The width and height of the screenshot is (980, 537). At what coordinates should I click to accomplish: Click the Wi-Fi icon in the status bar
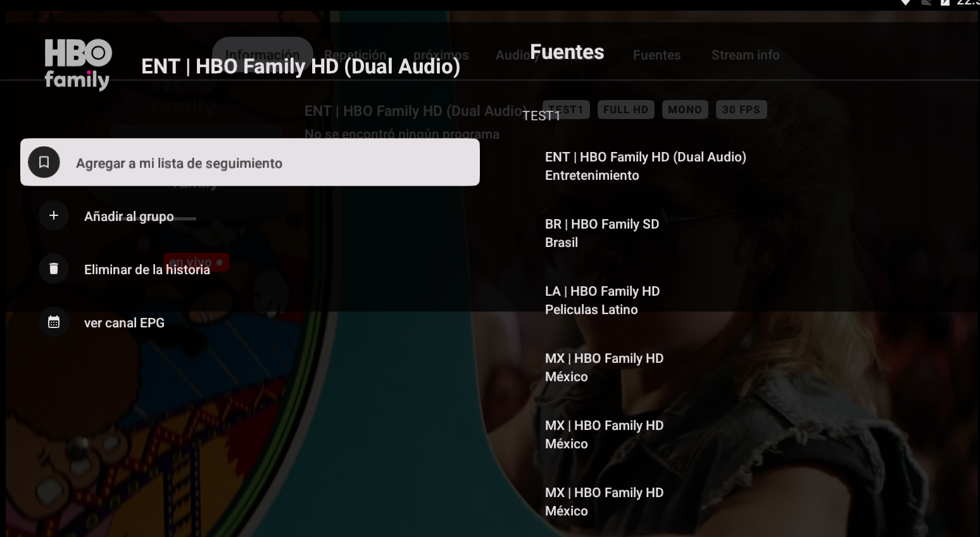click(x=905, y=3)
